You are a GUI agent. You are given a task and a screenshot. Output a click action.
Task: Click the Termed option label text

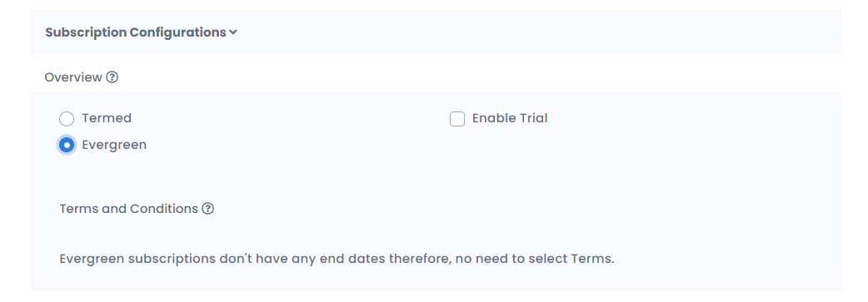pyautogui.click(x=107, y=118)
